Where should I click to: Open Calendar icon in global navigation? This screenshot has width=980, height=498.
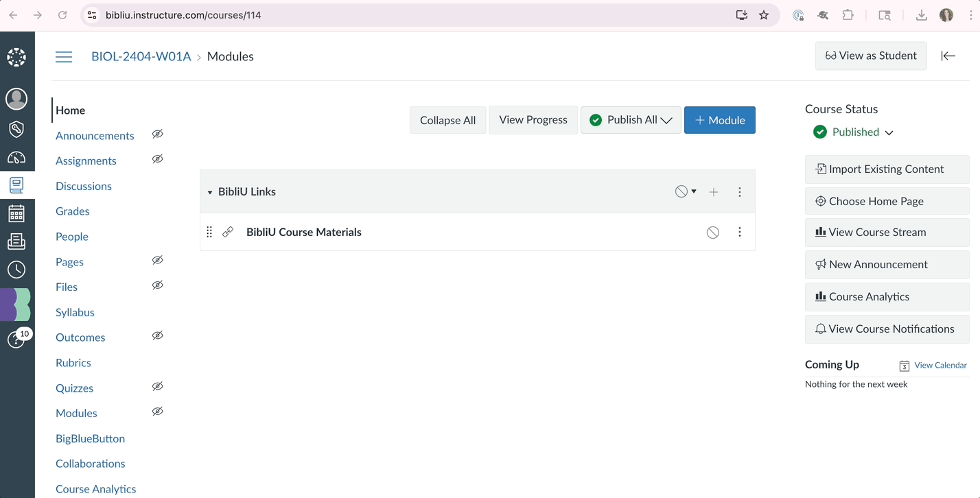[x=16, y=213]
